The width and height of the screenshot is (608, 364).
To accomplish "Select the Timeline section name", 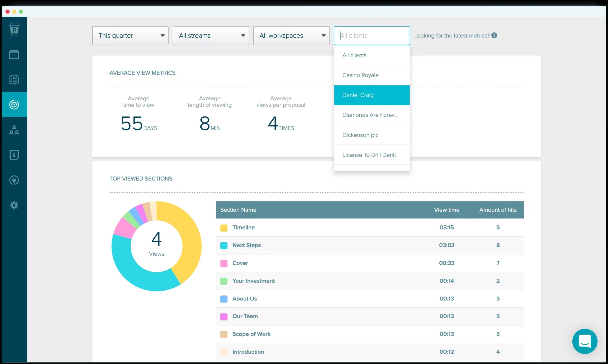I will pos(243,227).
